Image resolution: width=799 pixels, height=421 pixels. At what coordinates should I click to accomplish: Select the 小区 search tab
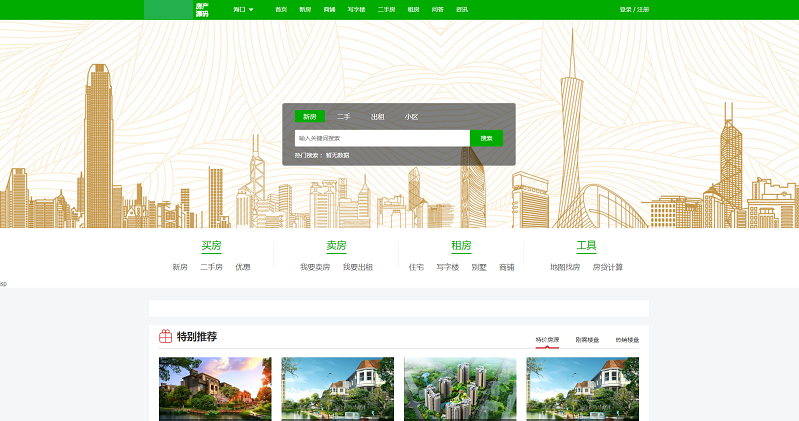(411, 117)
